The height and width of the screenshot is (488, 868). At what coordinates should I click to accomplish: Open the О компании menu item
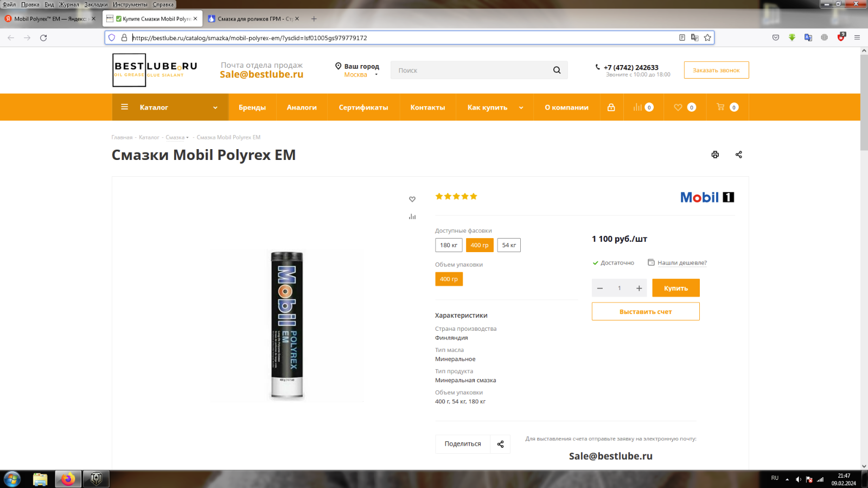566,107
